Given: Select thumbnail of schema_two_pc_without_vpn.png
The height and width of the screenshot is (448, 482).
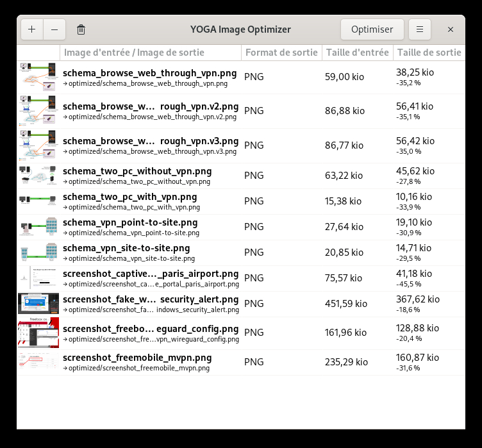Looking at the screenshot, I should pos(39,176).
